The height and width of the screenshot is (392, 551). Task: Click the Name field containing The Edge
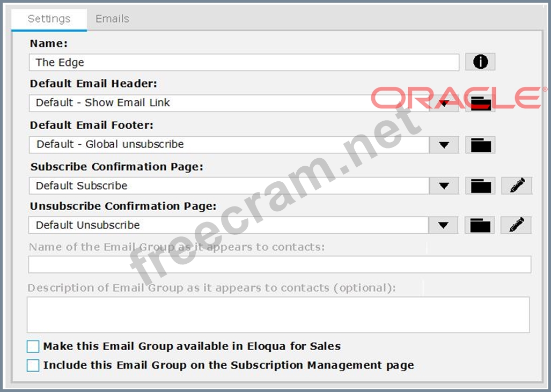point(244,62)
